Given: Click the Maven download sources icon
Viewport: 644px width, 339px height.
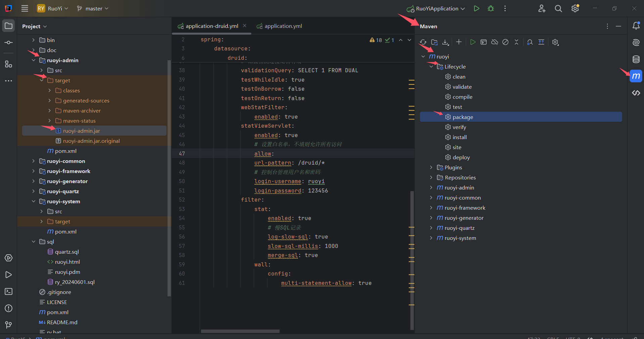Looking at the screenshot, I should pos(445,42).
